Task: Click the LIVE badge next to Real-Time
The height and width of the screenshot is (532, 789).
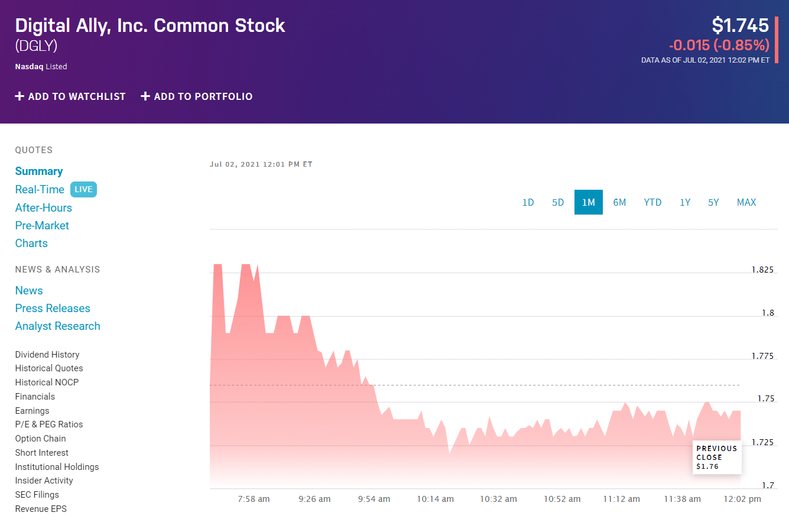Action: 83,189
